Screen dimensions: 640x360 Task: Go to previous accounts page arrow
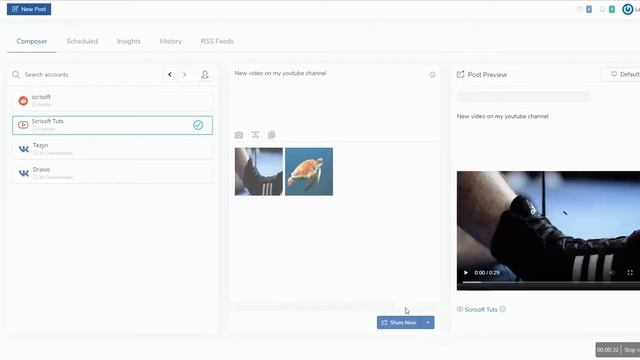click(x=170, y=75)
